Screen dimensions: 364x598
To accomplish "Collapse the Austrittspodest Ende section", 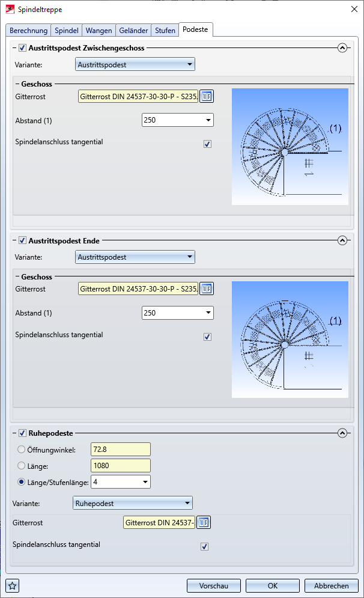I will [342, 240].
